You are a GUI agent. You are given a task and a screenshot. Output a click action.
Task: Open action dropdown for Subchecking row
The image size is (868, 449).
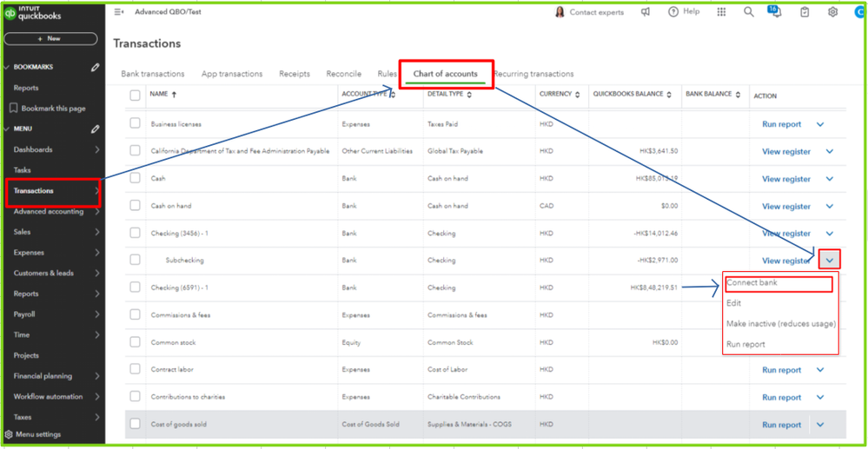(829, 261)
